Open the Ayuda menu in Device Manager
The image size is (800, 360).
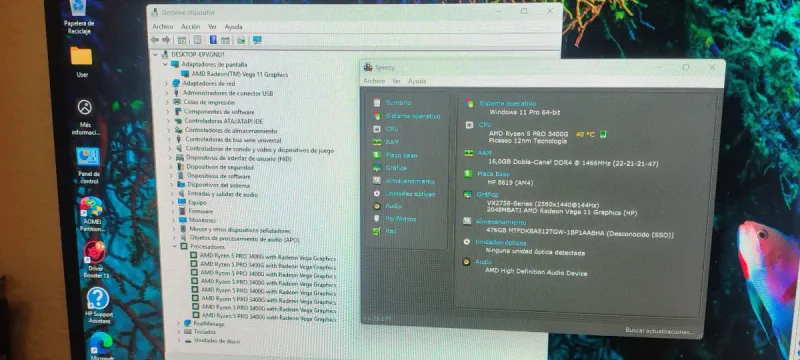[234, 27]
